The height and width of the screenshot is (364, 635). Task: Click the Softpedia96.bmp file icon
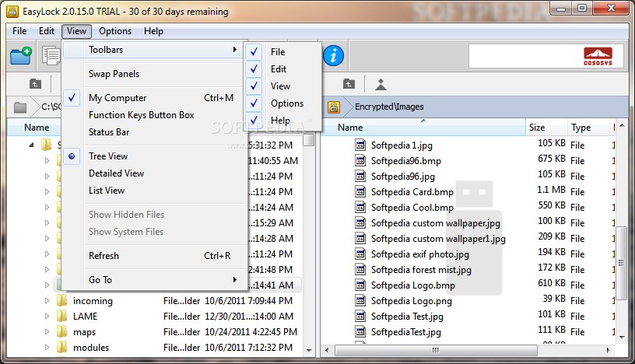360,160
